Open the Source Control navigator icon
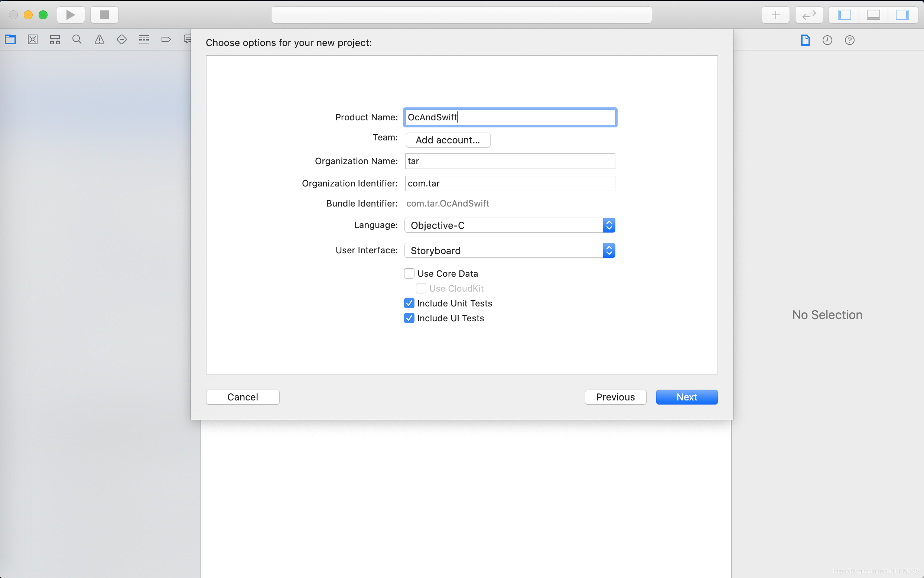This screenshot has height=578, width=924. [33, 39]
